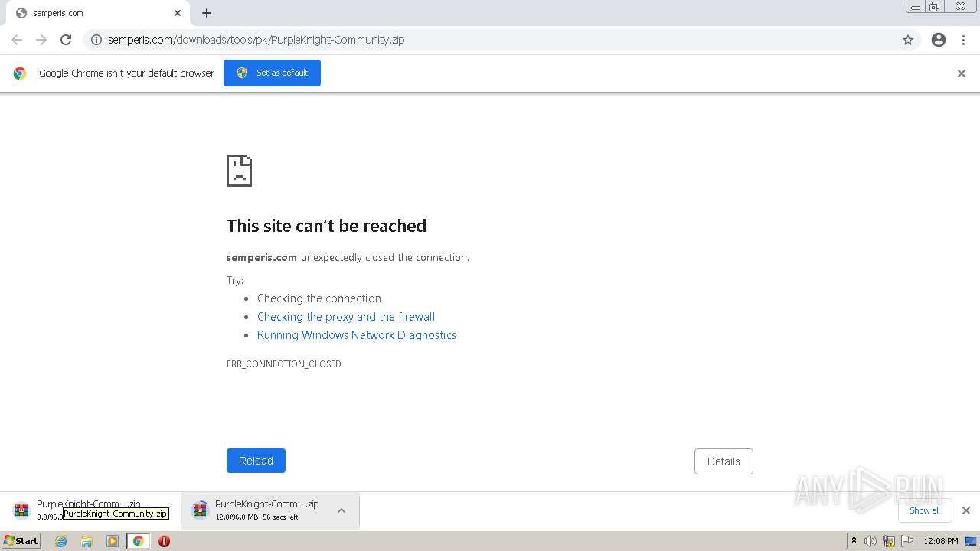The width and height of the screenshot is (980, 551).
Task: Open a new tab with plus button
Action: point(207,13)
